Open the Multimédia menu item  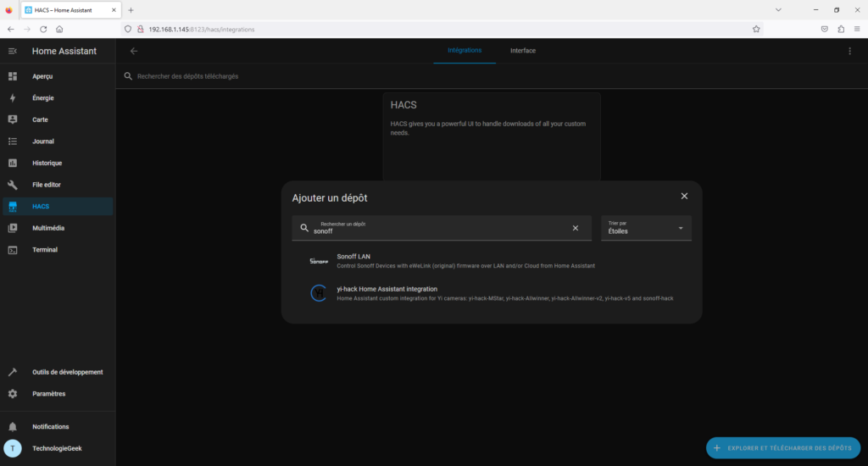(58, 228)
